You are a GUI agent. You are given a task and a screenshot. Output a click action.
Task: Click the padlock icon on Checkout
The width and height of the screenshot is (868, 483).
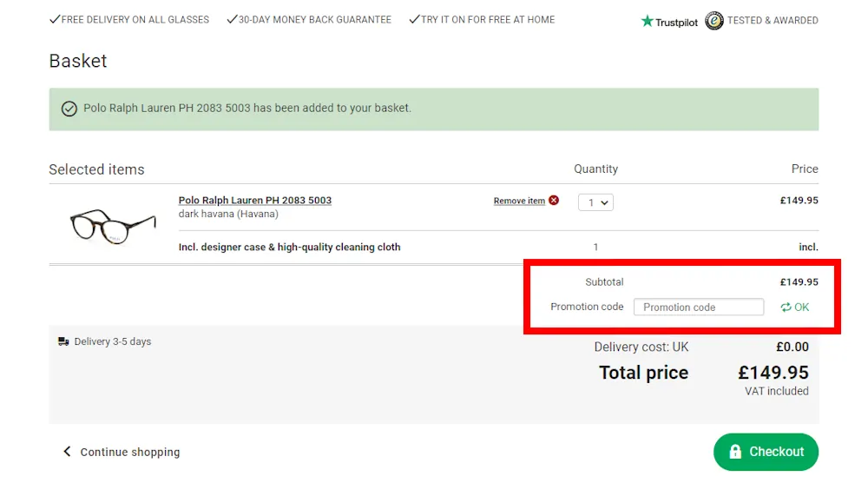click(735, 452)
